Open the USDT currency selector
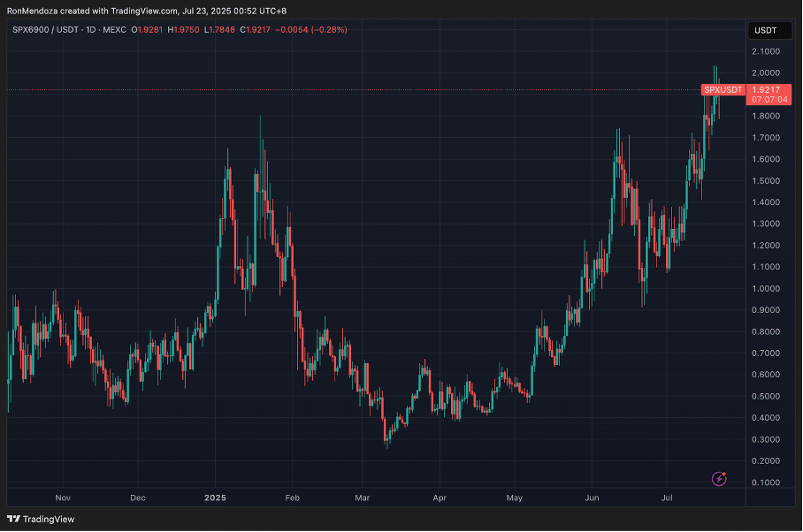 (764, 30)
